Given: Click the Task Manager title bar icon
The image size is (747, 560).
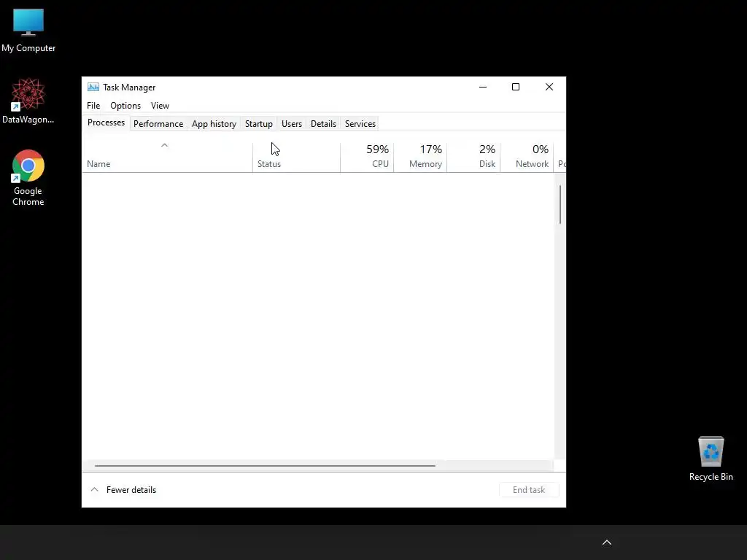Looking at the screenshot, I should click(93, 87).
